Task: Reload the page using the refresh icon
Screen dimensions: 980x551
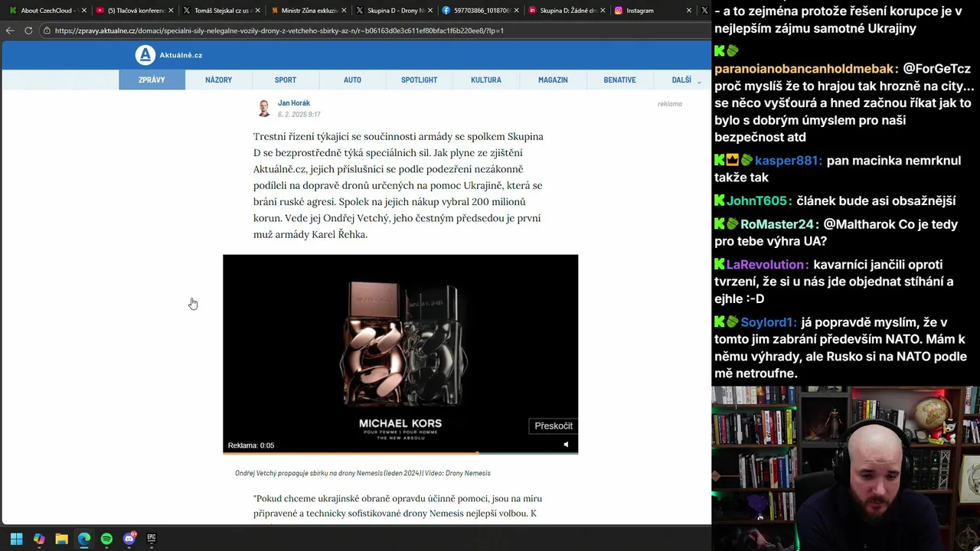Action: (x=28, y=31)
